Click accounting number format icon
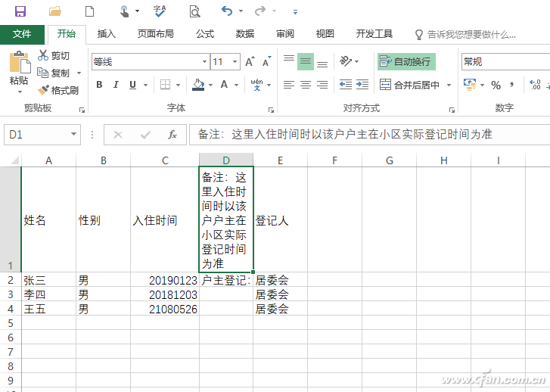Viewport: 550px width, 392px height. (470, 85)
